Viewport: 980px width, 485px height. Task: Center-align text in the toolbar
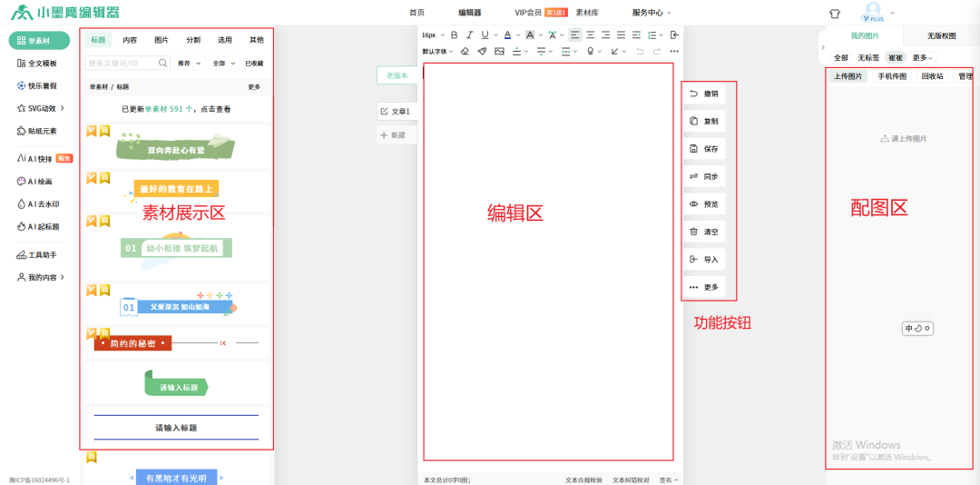(x=591, y=35)
